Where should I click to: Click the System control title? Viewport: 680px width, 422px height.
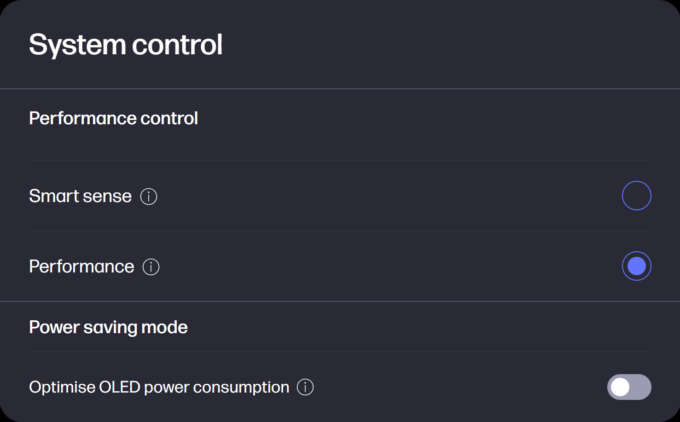tap(126, 45)
